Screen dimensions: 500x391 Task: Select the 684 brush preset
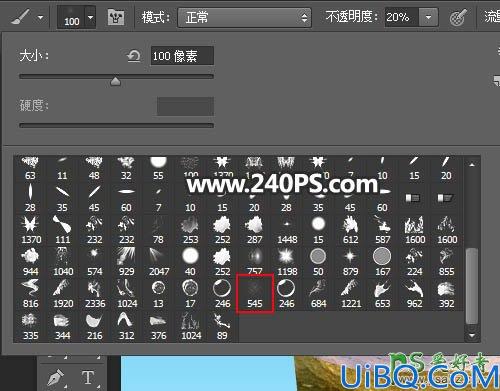click(x=318, y=294)
